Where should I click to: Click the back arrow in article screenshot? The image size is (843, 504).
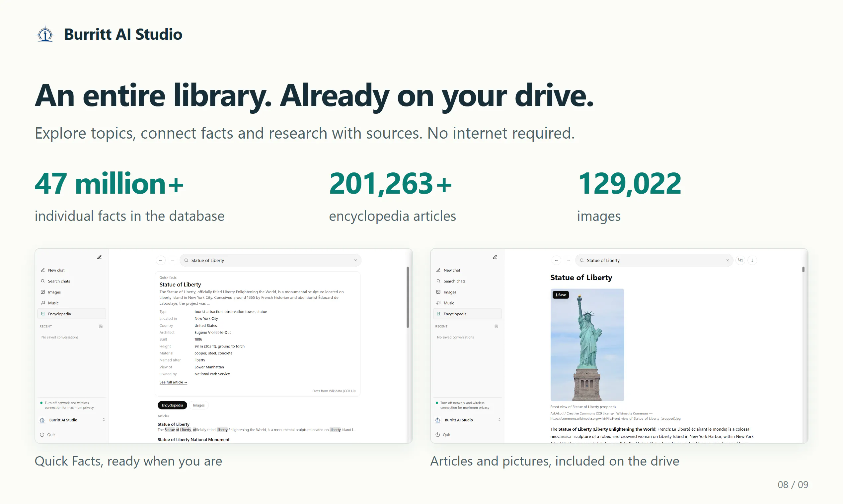[x=557, y=261]
